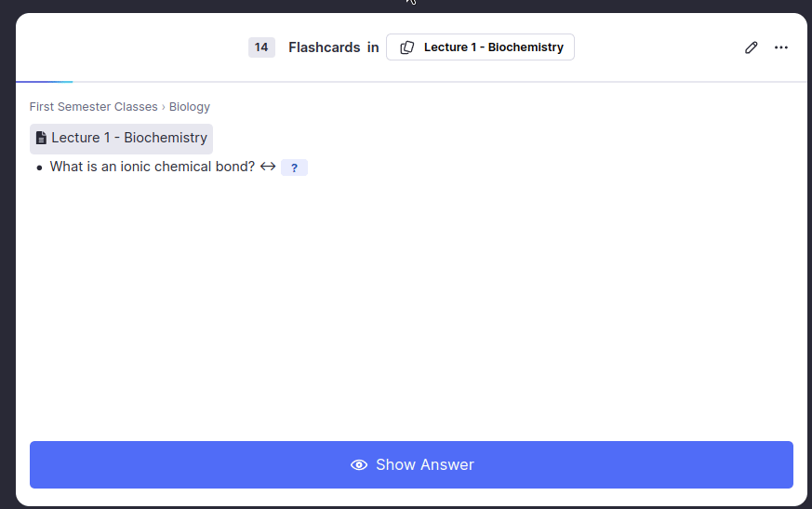This screenshot has height=509, width=812.
Task: Click the flashcard progress bar
Action: tap(43, 82)
